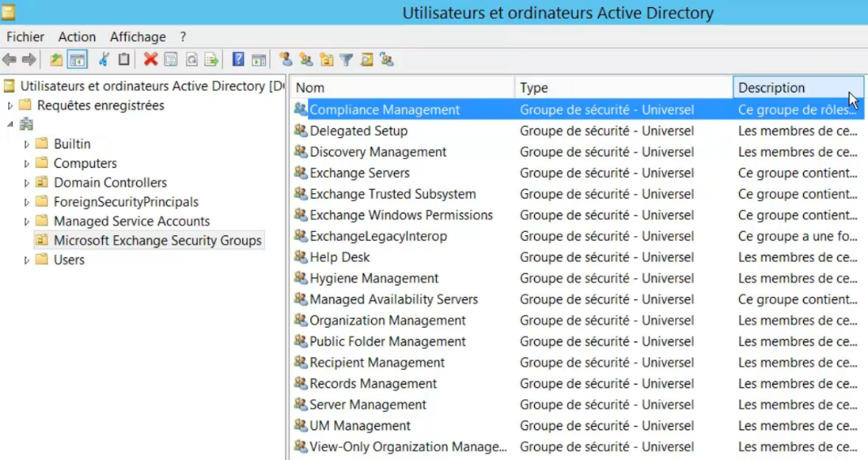868x460 pixels.
Task: Open Help via blue question mark icon
Action: coord(238,59)
